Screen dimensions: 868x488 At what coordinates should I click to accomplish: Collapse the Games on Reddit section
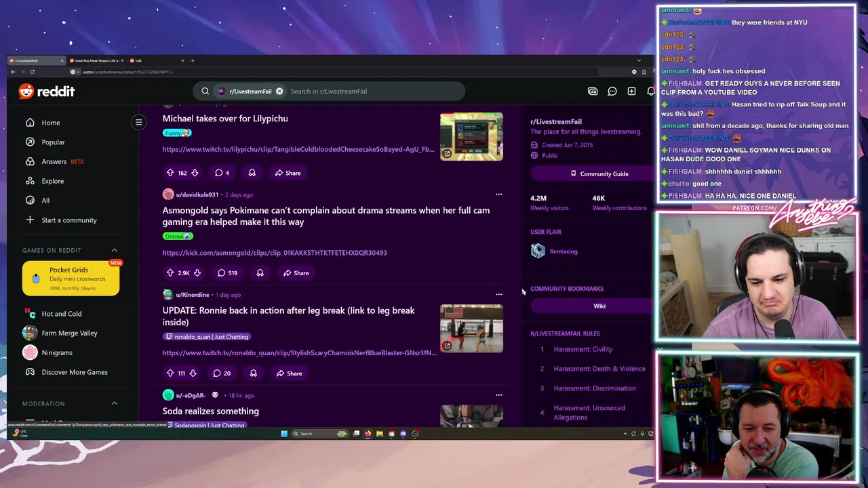click(114, 250)
